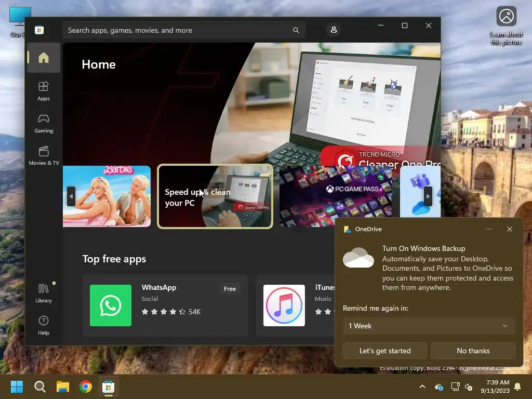Click the Microsoft Store logo icon
Image resolution: width=532 pixels, height=399 pixels.
pos(39,30)
